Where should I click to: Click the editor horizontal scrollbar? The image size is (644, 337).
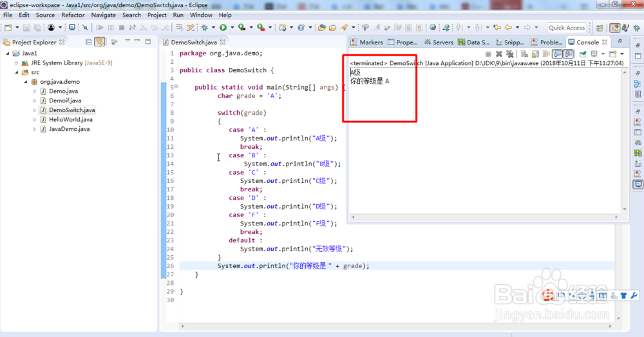(x=396, y=326)
